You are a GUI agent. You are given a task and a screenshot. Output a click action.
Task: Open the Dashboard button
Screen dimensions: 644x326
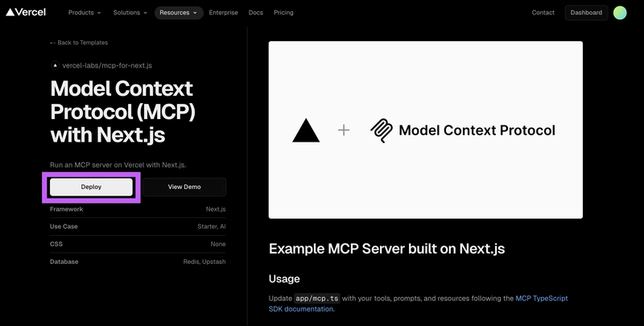(586, 13)
